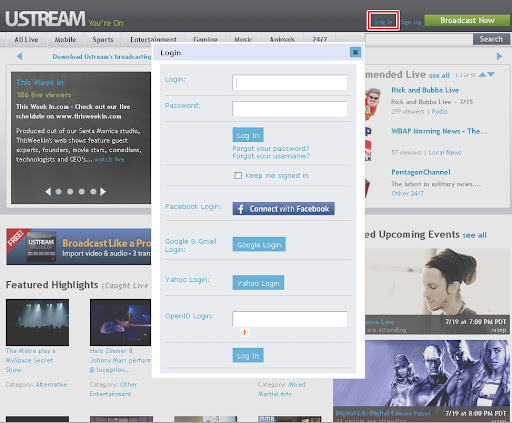Screen dimensions: 512x423
Task: Click the Log In button under OpenID
Action: 248,356
